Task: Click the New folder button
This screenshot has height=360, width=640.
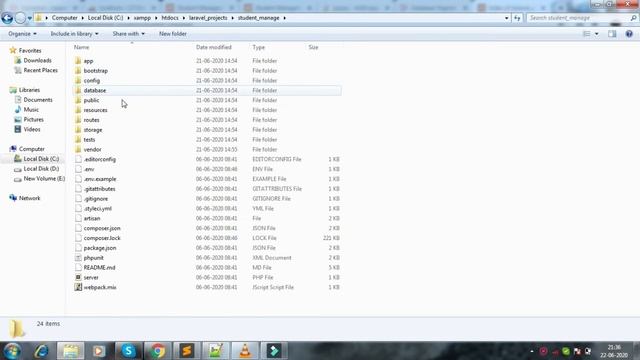Action: (173, 34)
